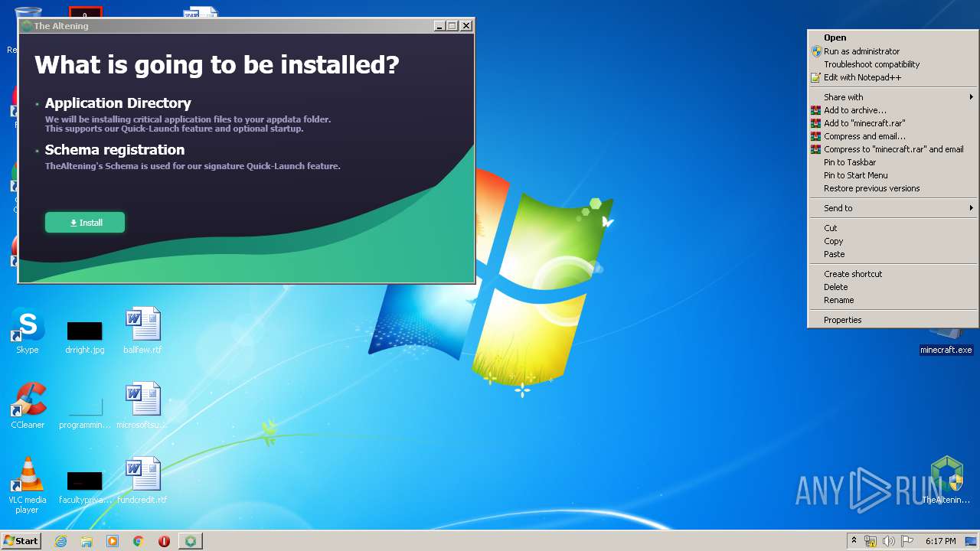Screen dimensions: 980x551
Task: Click the clock showing 6:17 PM
Action: click(940, 541)
